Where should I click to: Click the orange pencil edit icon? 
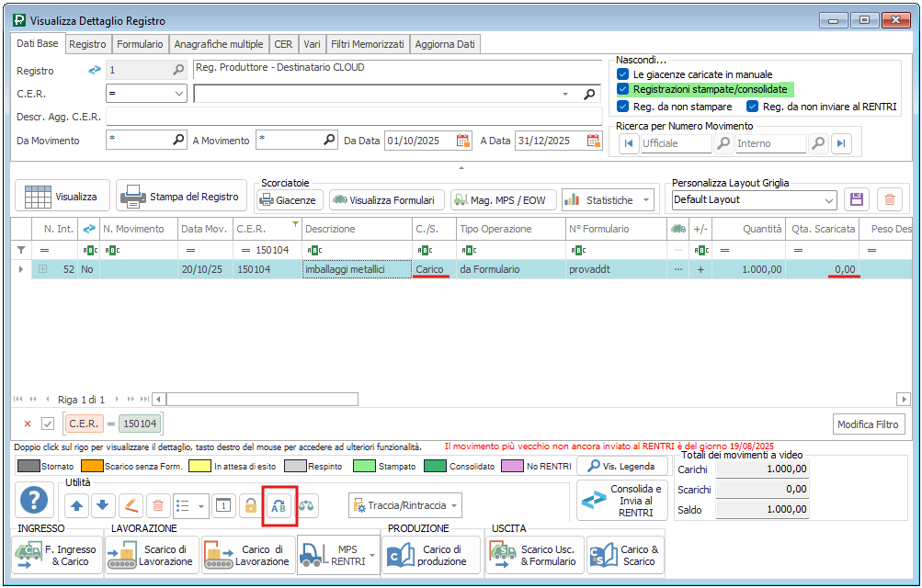tap(131, 505)
